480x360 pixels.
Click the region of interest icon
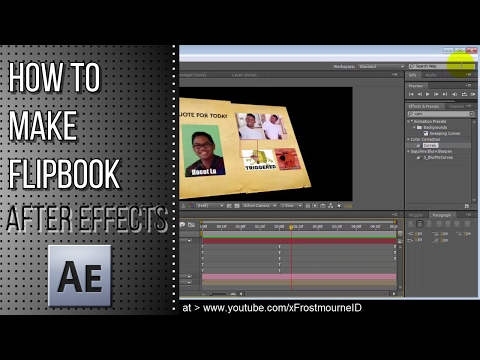tap(229, 206)
